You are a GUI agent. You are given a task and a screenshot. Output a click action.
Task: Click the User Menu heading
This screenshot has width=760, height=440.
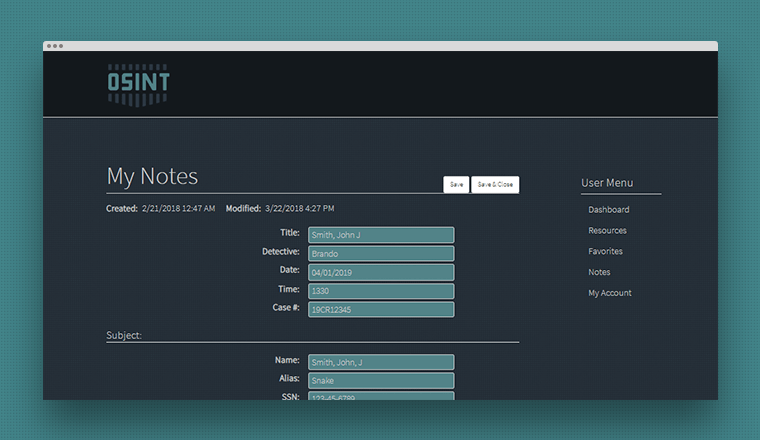(606, 183)
